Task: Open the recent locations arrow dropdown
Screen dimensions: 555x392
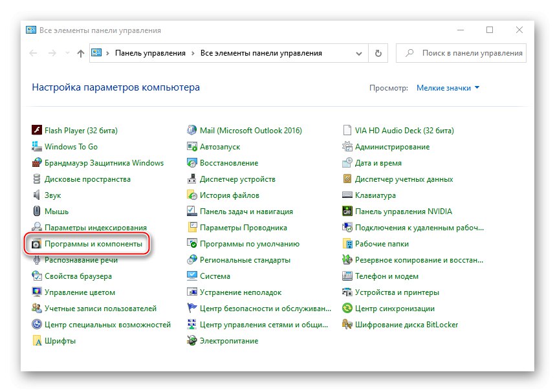Action: coord(67,54)
